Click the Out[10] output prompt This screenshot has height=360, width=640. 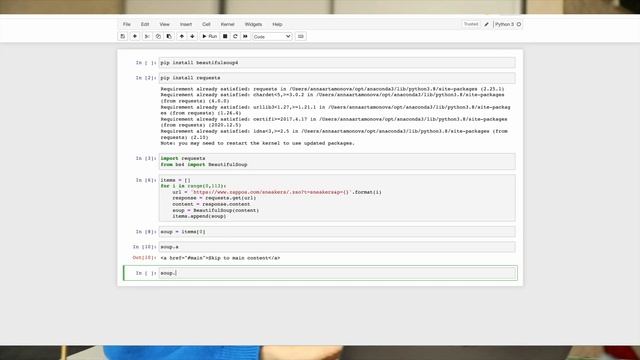tap(144, 258)
